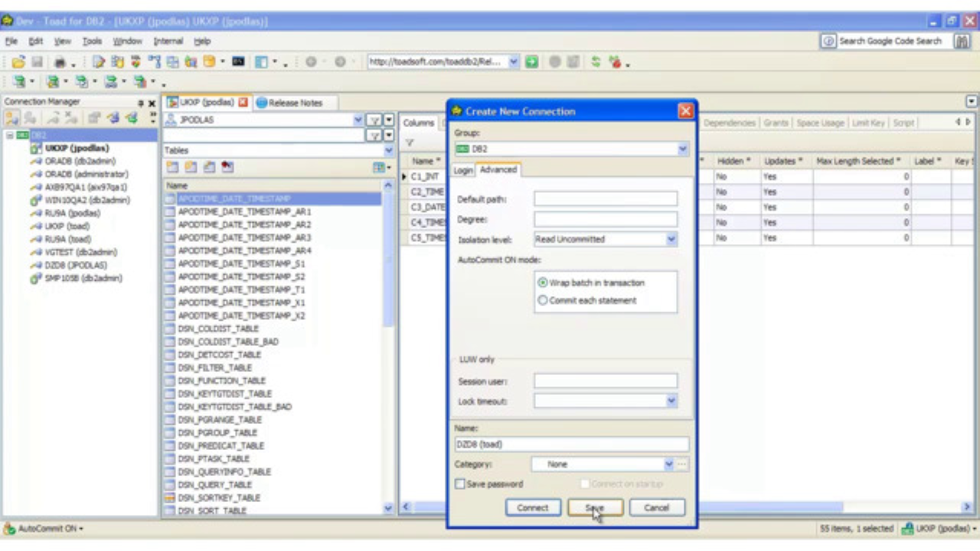980x551 pixels.
Task: Open the Isolation level dropdown
Action: (x=671, y=239)
